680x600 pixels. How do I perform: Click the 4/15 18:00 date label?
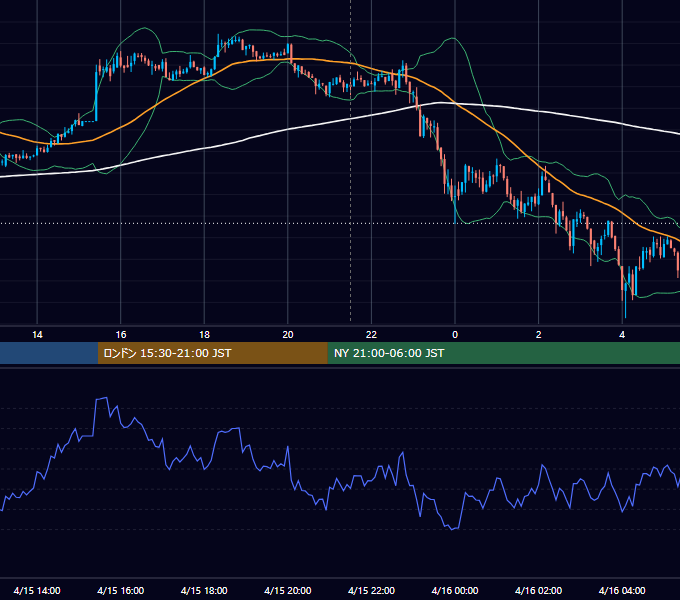[204, 590]
